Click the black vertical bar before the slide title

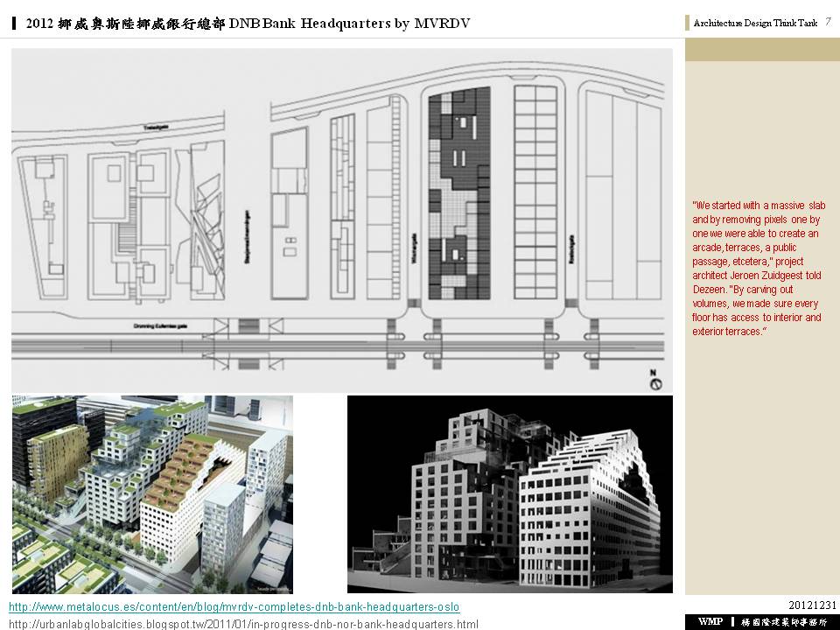(x=15, y=24)
